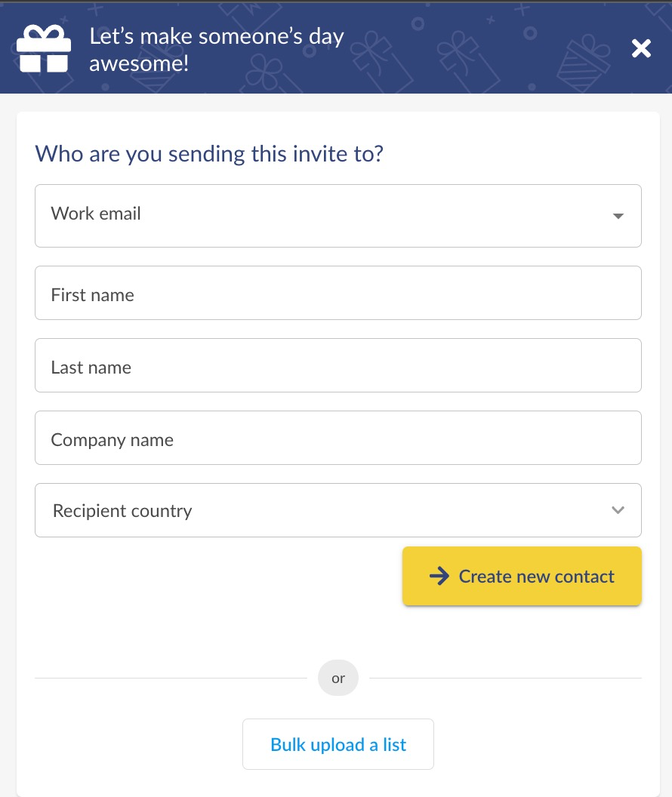Click "Who are you sending this invite to?" heading

point(209,153)
